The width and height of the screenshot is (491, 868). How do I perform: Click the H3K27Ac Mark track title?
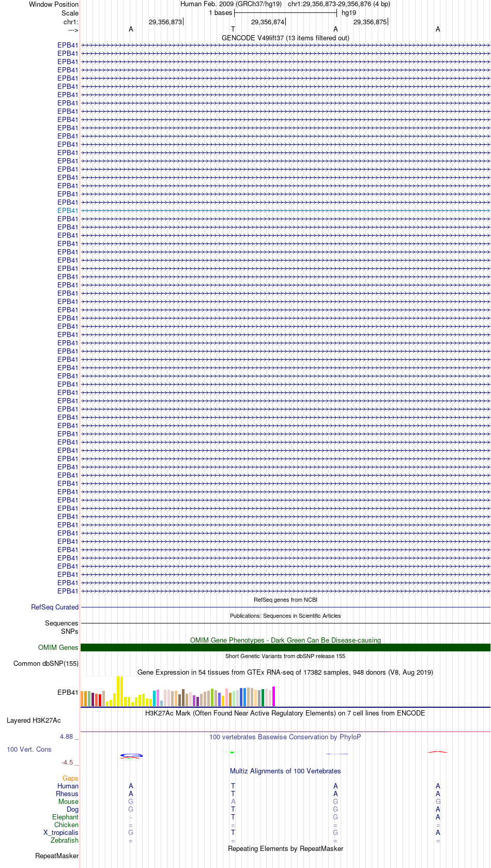click(x=285, y=713)
